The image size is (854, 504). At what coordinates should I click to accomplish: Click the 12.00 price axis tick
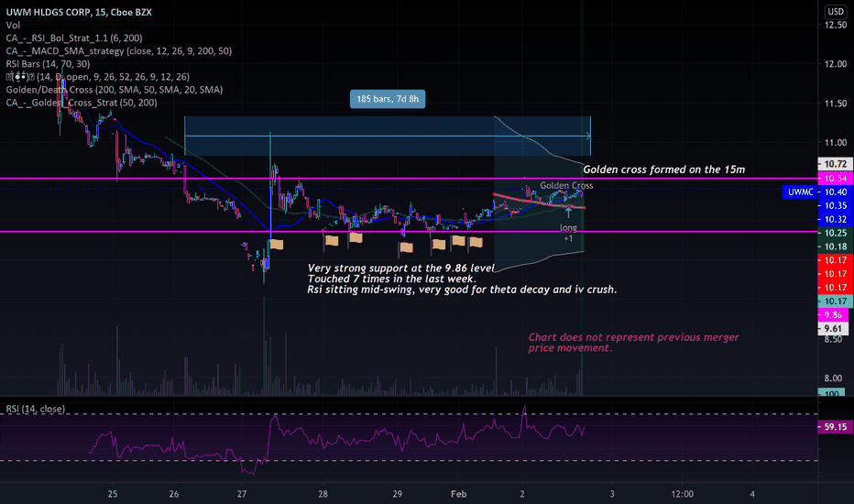836,64
